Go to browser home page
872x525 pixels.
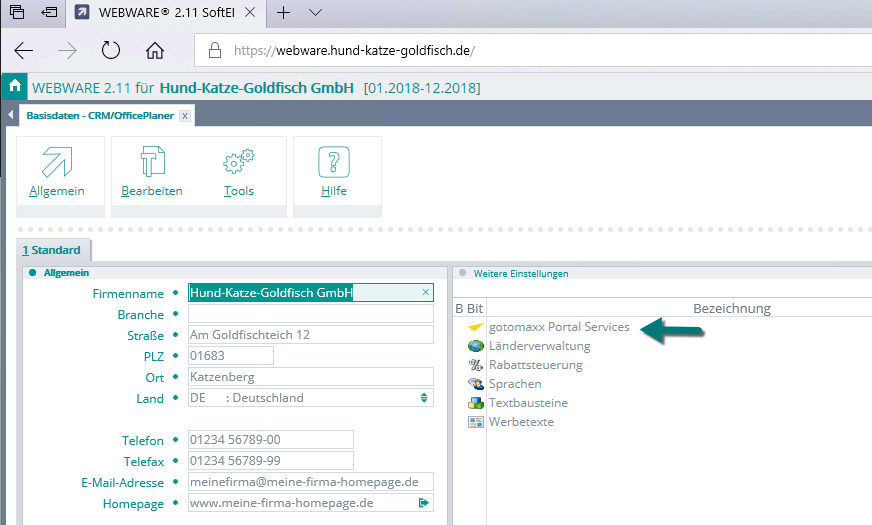pyautogui.click(x=154, y=50)
